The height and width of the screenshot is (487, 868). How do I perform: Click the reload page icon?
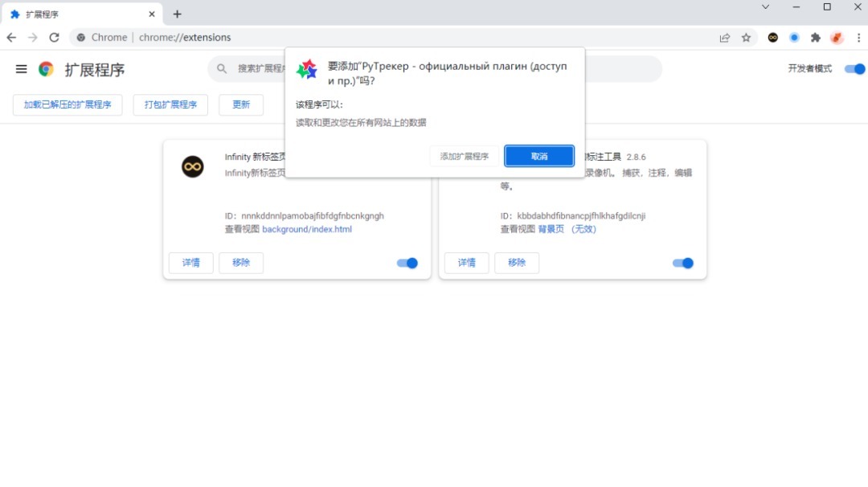[x=54, y=38]
